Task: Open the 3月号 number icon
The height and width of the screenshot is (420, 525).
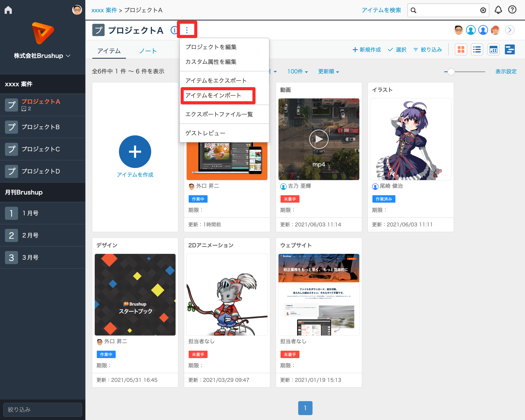Action: click(11, 258)
